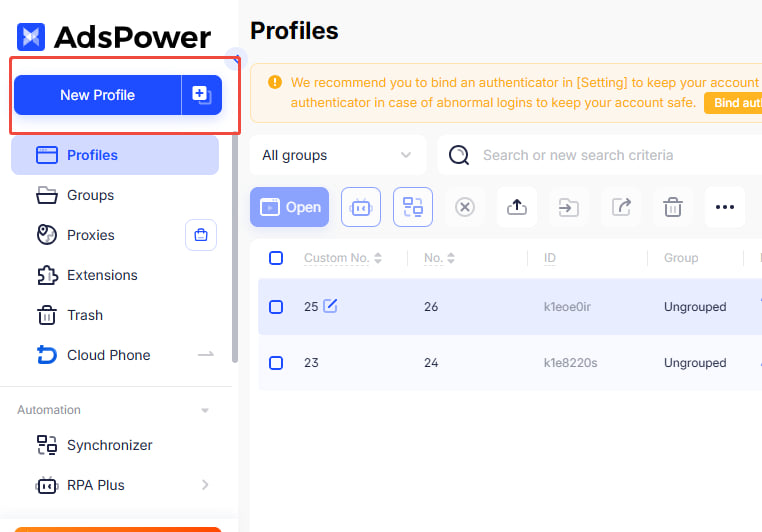Click Ungrouped in the k1eoe0ir row

click(695, 307)
